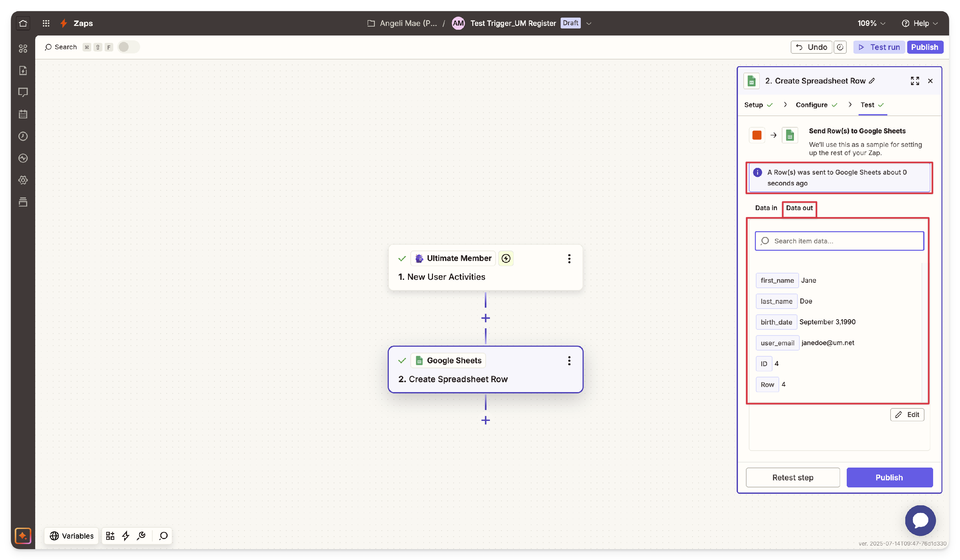Open Google Sheets step options menu
This screenshot has height=560, width=960.
569,360
